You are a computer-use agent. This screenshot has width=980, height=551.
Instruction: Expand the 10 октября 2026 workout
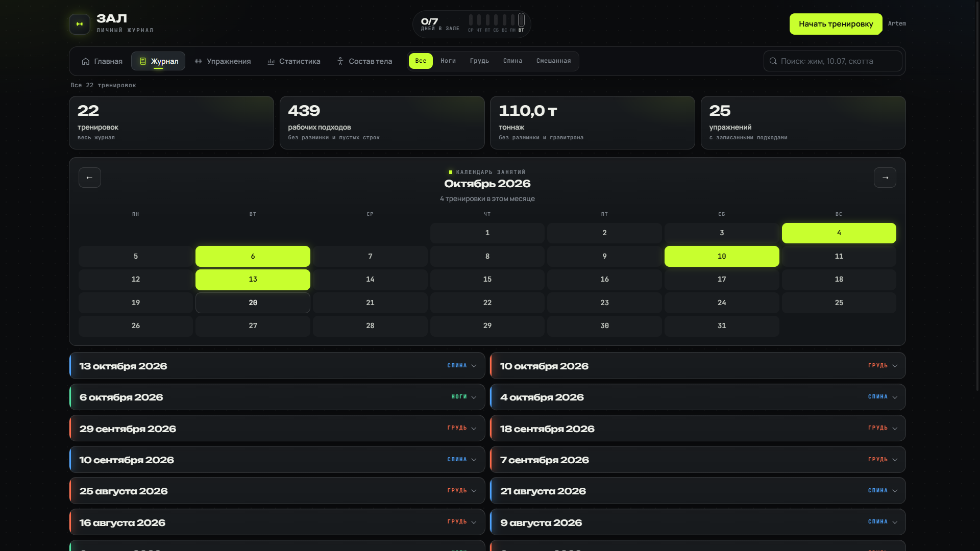698,366
